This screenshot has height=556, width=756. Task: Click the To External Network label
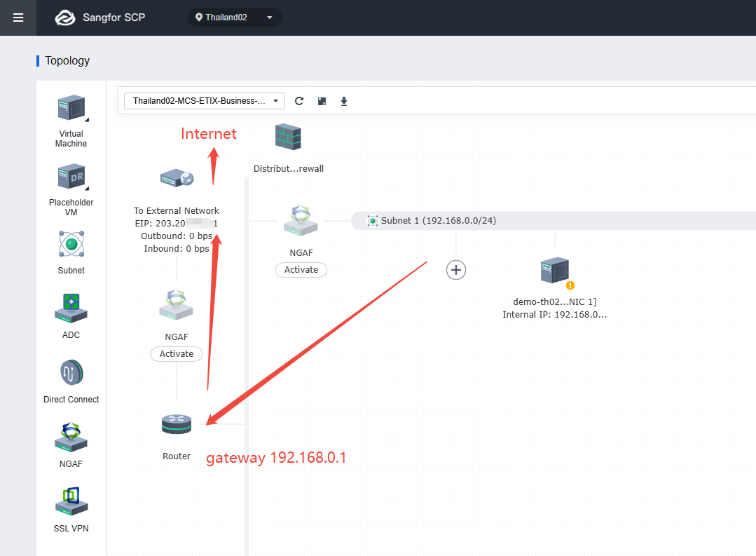[177, 211]
